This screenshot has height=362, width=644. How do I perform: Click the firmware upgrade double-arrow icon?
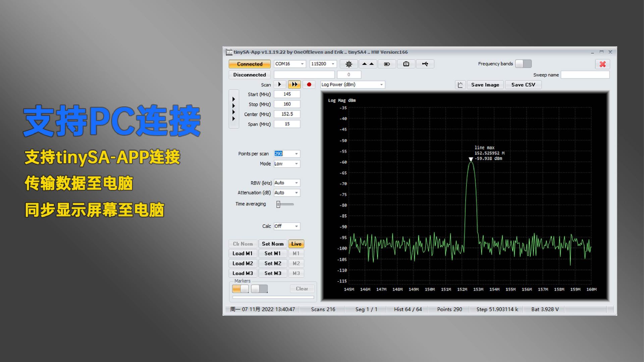[367, 64]
